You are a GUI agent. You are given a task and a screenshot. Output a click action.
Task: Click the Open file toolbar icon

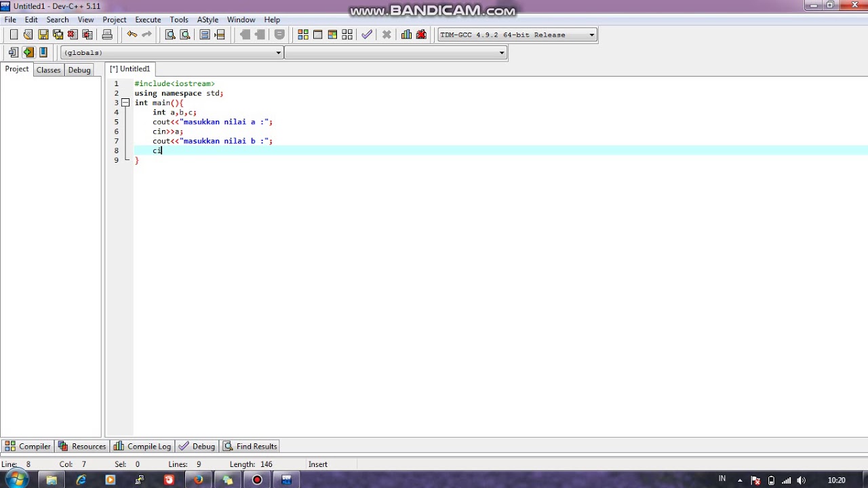click(x=28, y=35)
